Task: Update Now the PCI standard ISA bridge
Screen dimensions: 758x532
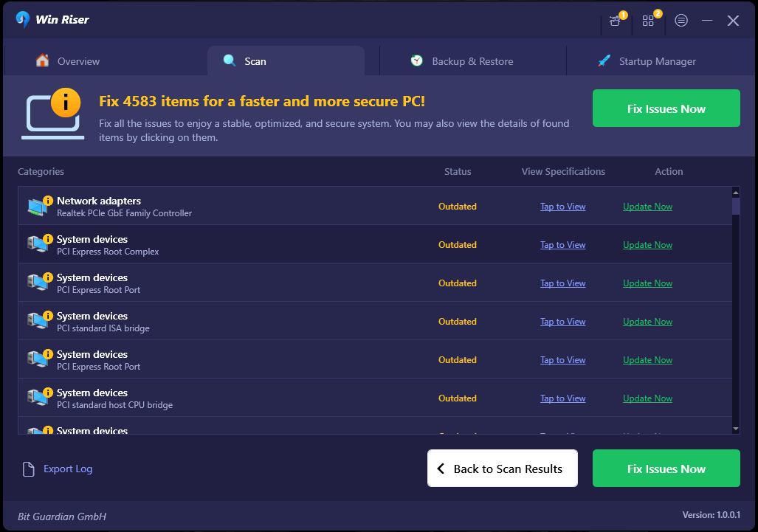Action: pos(647,322)
